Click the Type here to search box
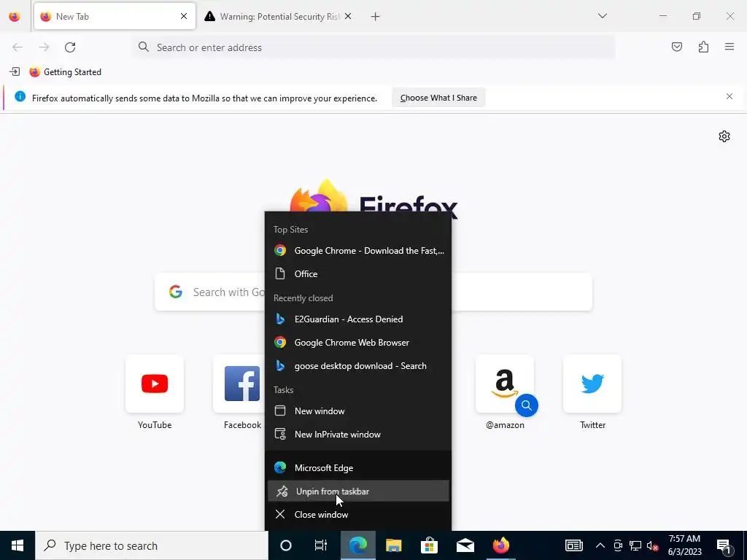Viewport: 747px width, 560px height. tap(152, 545)
